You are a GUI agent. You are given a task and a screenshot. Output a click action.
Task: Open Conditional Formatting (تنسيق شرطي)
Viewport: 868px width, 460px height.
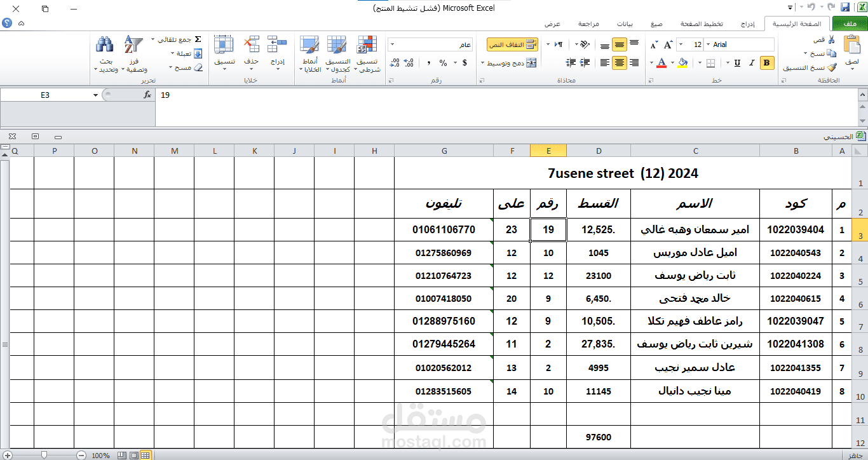click(x=368, y=54)
